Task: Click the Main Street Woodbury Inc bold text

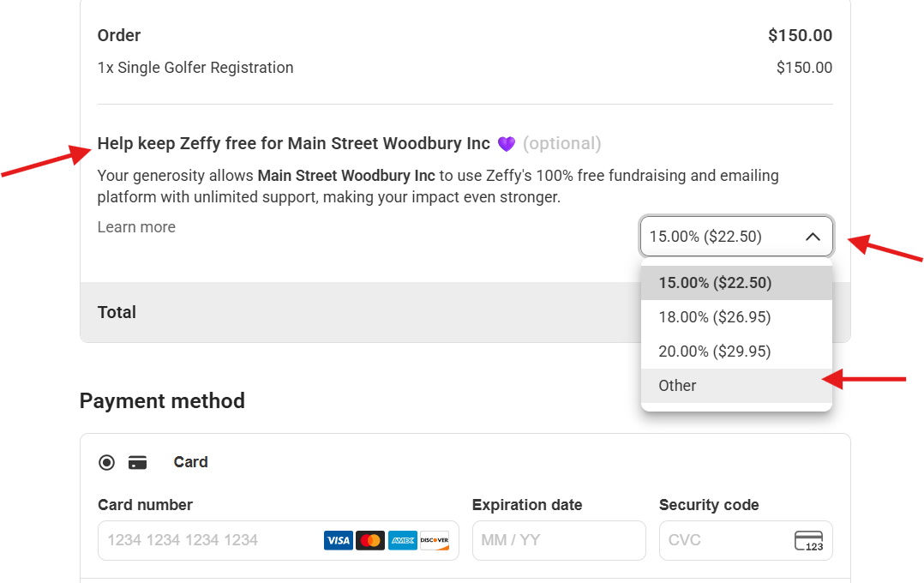Action: [346, 176]
